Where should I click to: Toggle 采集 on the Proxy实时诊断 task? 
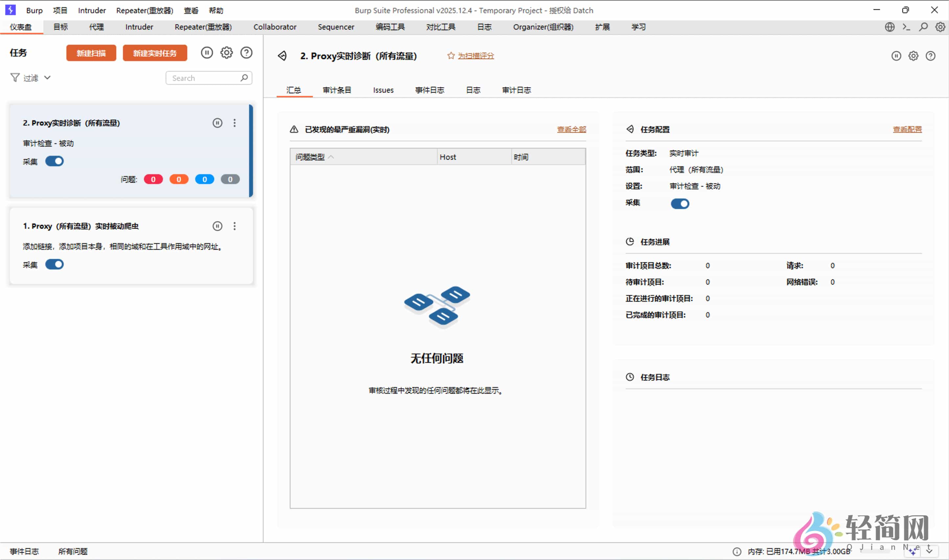pyautogui.click(x=54, y=161)
